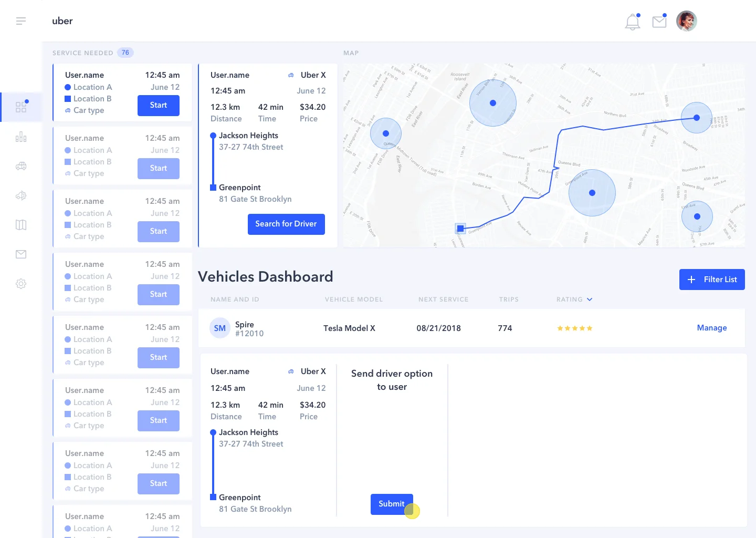Click the 76 service needed badge
The width and height of the screenshot is (756, 538).
[x=125, y=53]
